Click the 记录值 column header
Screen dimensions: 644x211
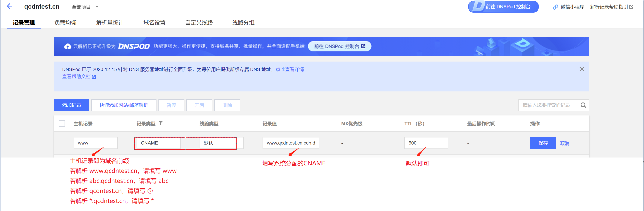coord(269,124)
